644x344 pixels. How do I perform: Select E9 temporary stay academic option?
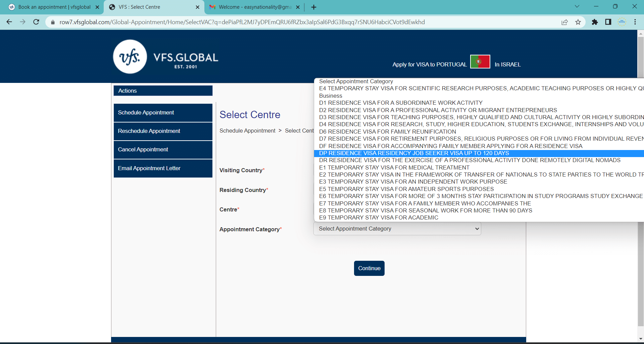coord(479,217)
